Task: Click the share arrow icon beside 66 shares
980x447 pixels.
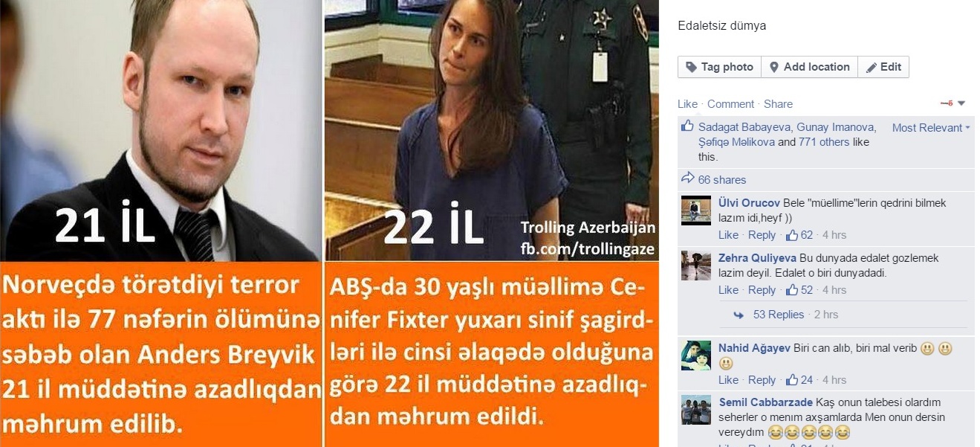Action: tap(687, 179)
